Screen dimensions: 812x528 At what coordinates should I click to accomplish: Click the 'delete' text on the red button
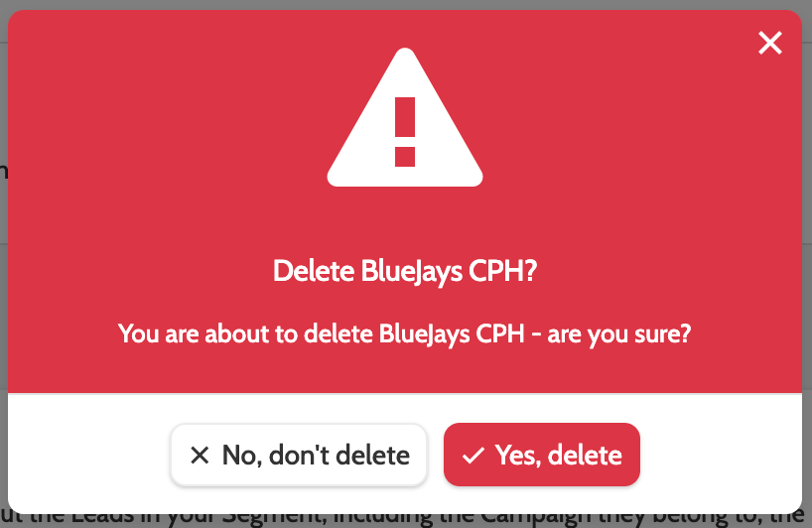click(585, 455)
